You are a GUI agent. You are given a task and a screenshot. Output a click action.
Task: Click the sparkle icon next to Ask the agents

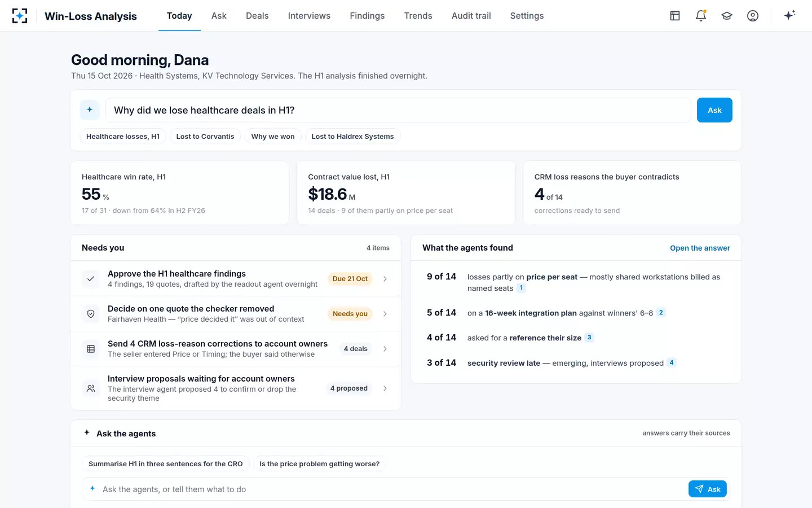click(x=87, y=433)
